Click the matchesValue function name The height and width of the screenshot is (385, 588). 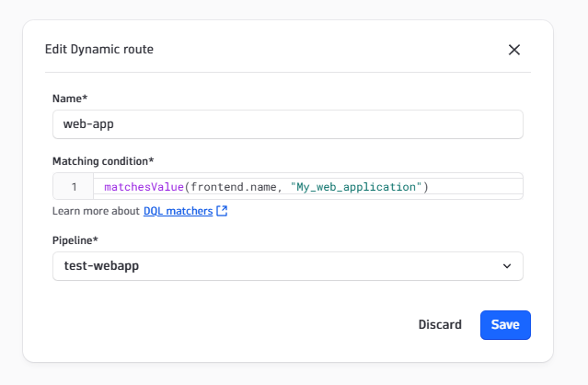(x=144, y=187)
